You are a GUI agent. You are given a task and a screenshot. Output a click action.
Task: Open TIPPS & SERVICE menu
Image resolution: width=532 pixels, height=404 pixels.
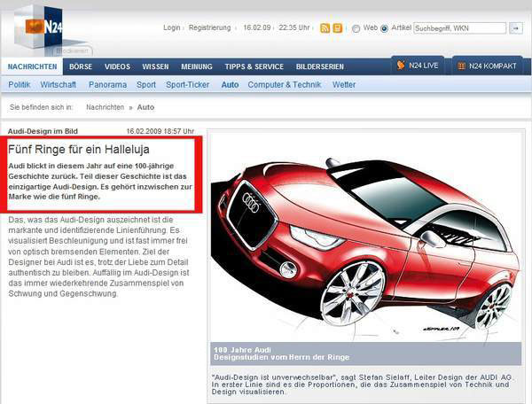[254, 66]
